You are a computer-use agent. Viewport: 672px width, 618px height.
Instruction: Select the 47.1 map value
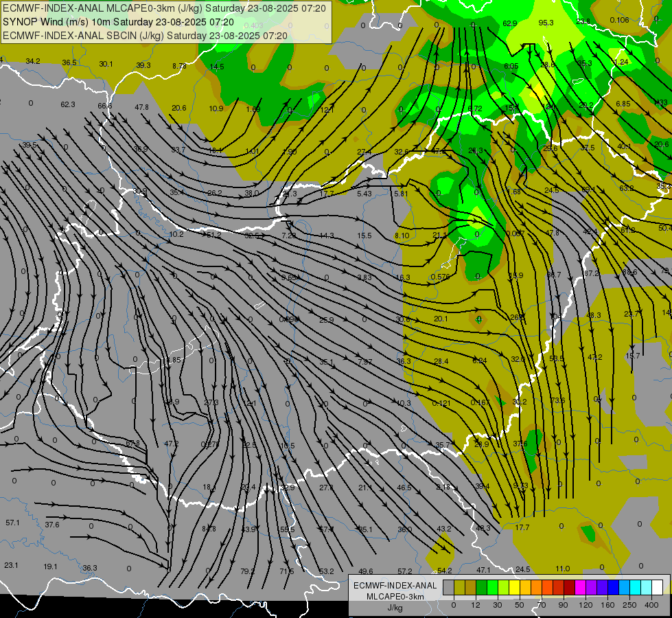pyautogui.click(x=483, y=570)
